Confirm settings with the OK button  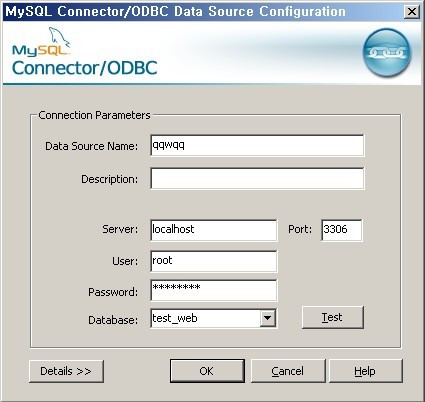click(x=207, y=371)
